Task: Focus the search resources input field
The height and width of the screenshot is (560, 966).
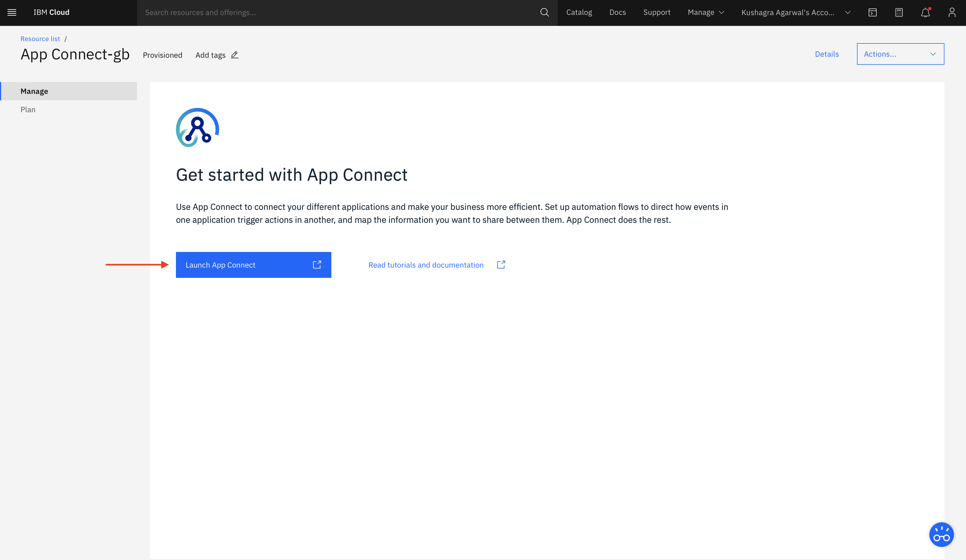Action: (337, 12)
